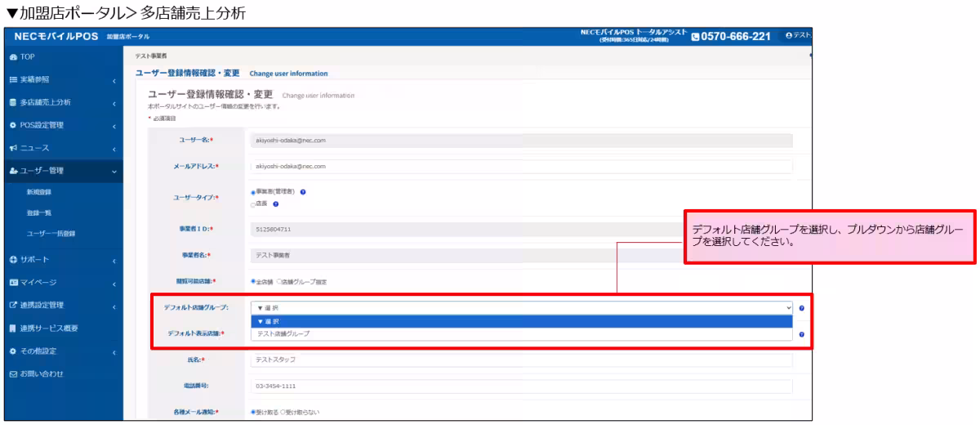Click the サポート globe icon
The width and height of the screenshot is (980, 425).
point(13,260)
